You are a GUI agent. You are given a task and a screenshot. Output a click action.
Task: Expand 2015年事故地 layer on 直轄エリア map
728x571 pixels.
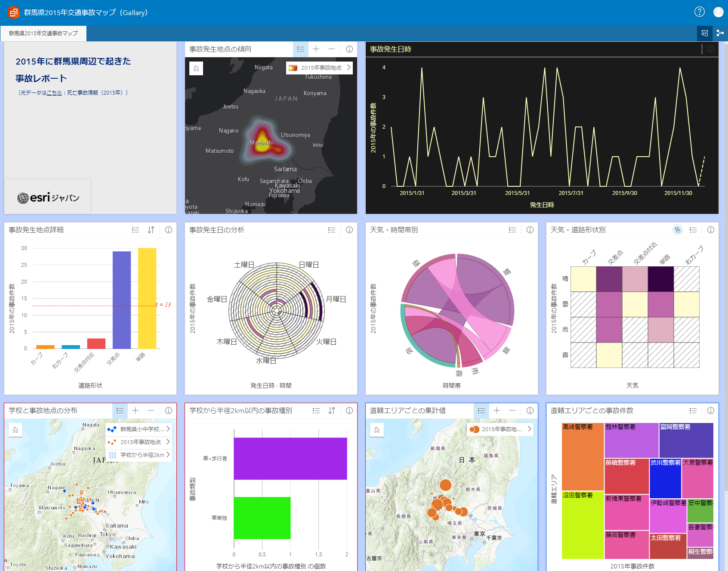click(x=529, y=429)
